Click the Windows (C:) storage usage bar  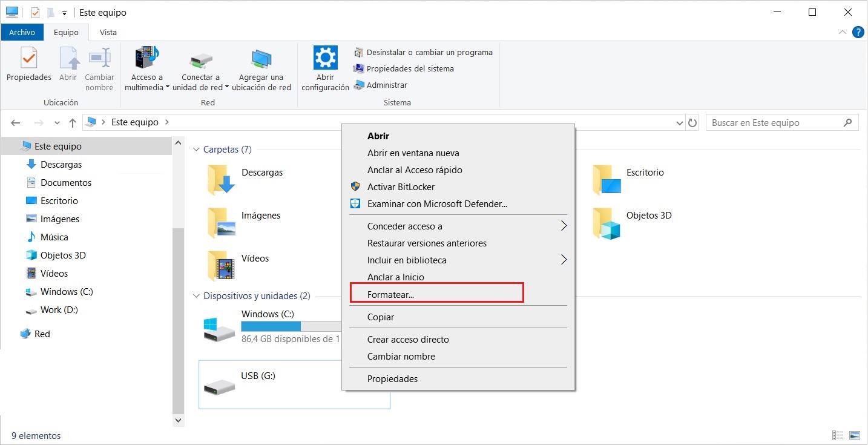(x=291, y=326)
